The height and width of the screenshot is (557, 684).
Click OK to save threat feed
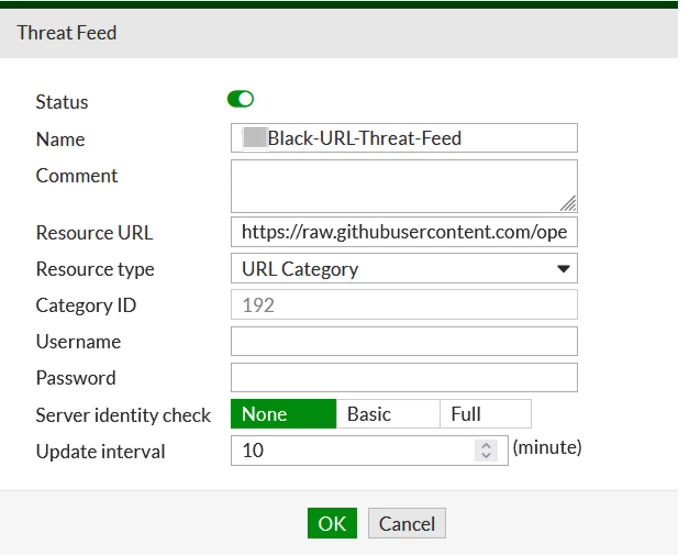[332, 523]
